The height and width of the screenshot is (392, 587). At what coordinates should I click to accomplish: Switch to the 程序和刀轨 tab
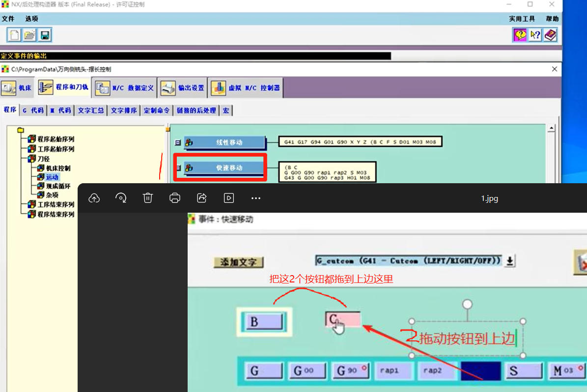63,87
